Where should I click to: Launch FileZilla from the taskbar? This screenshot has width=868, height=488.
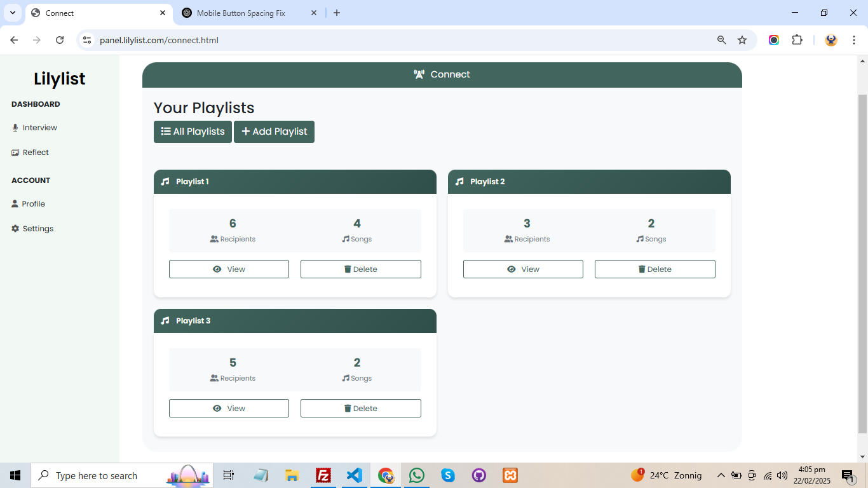pos(323,475)
